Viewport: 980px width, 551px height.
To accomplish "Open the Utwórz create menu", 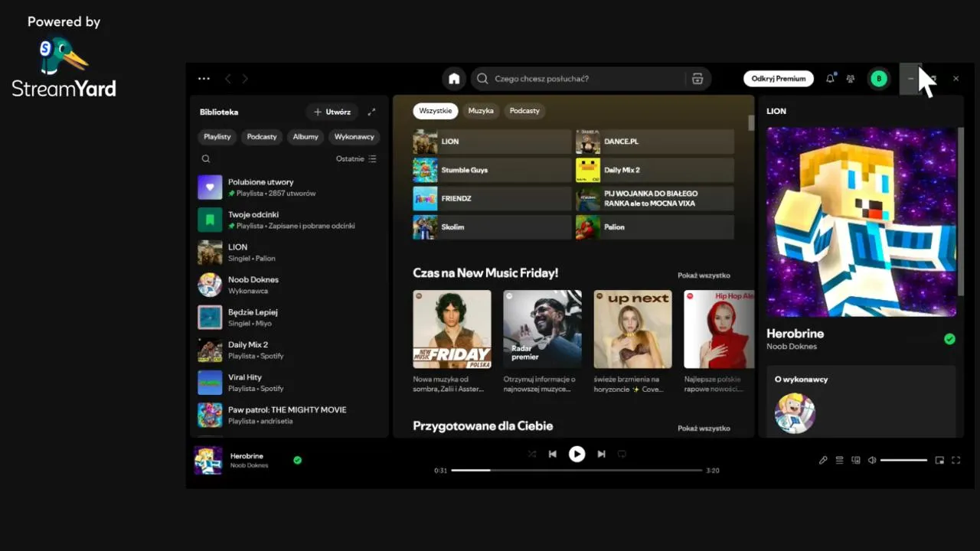I will (x=332, y=112).
